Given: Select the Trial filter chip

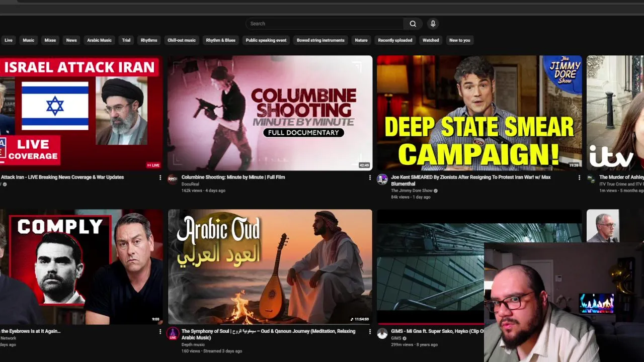Looking at the screenshot, I should (126, 40).
